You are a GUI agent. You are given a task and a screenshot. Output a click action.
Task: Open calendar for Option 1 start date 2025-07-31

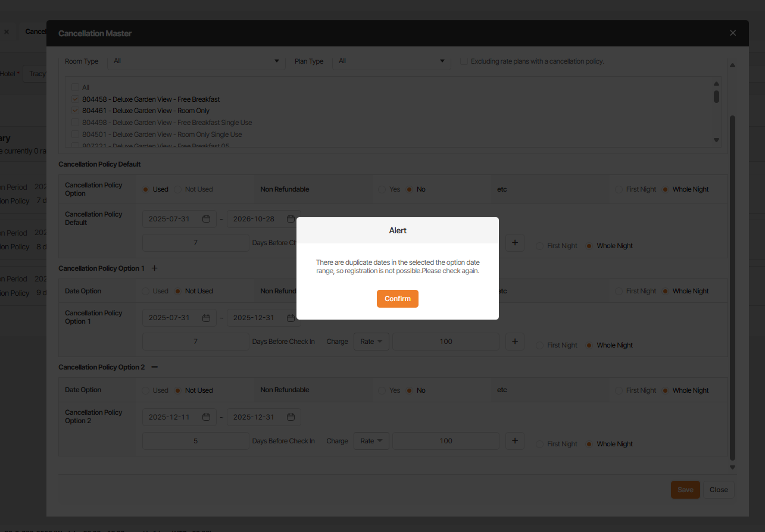click(x=207, y=318)
